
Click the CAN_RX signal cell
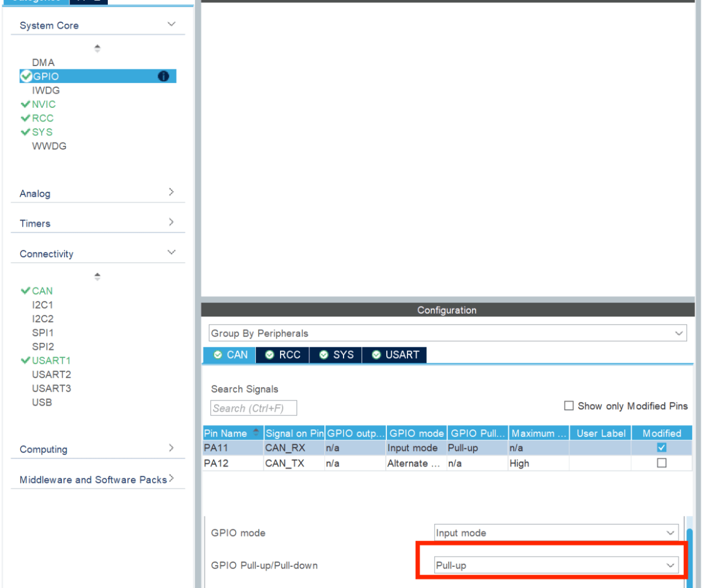[x=294, y=448]
